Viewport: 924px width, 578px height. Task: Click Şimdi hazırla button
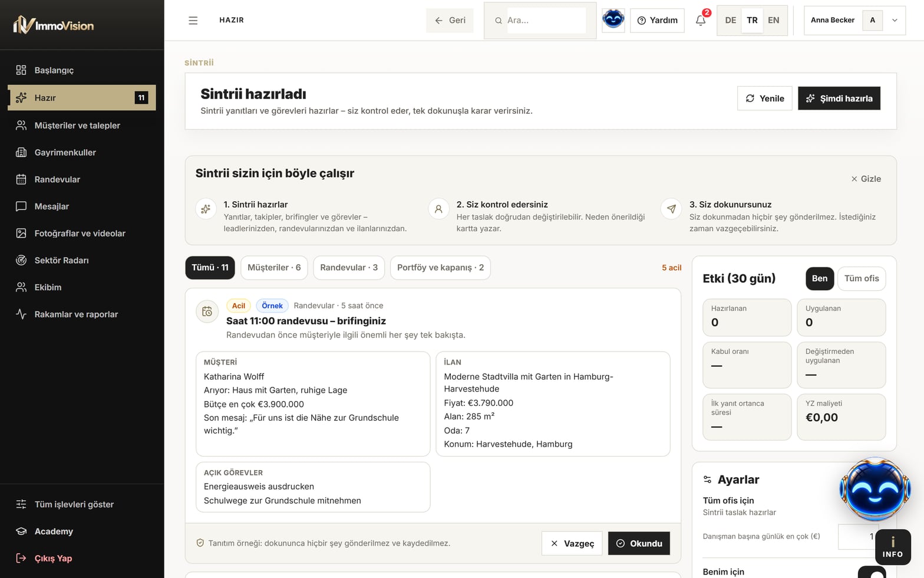point(839,98)
